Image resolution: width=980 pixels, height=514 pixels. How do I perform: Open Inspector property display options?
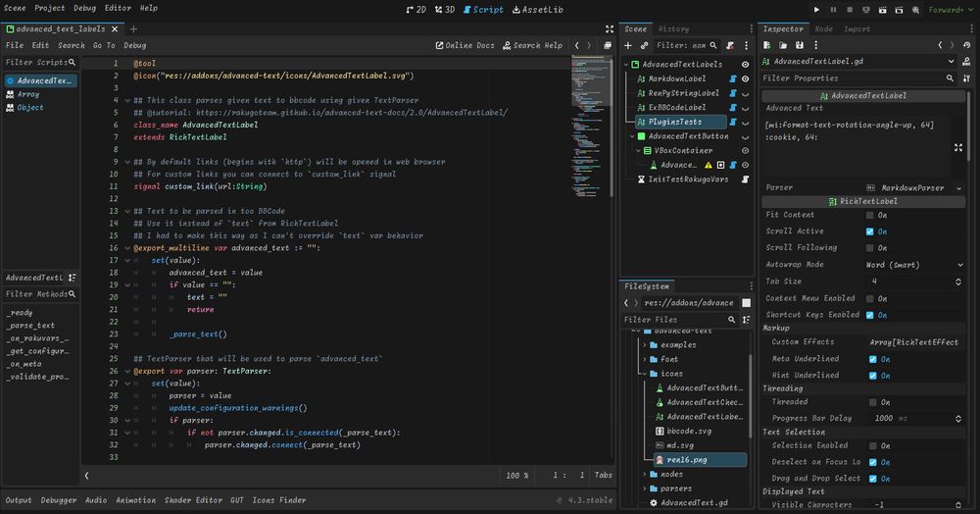(967, 78)
